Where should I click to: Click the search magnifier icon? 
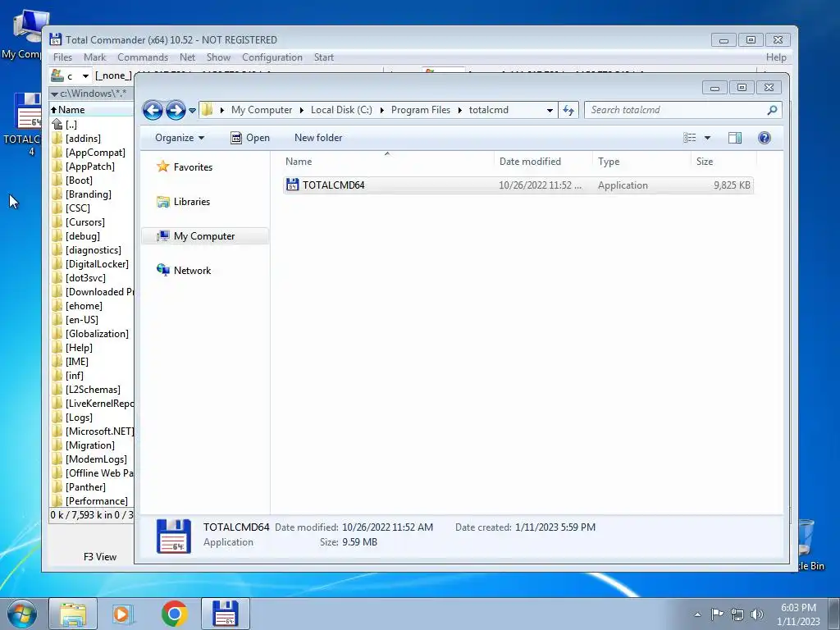click(x=772, y=111)
